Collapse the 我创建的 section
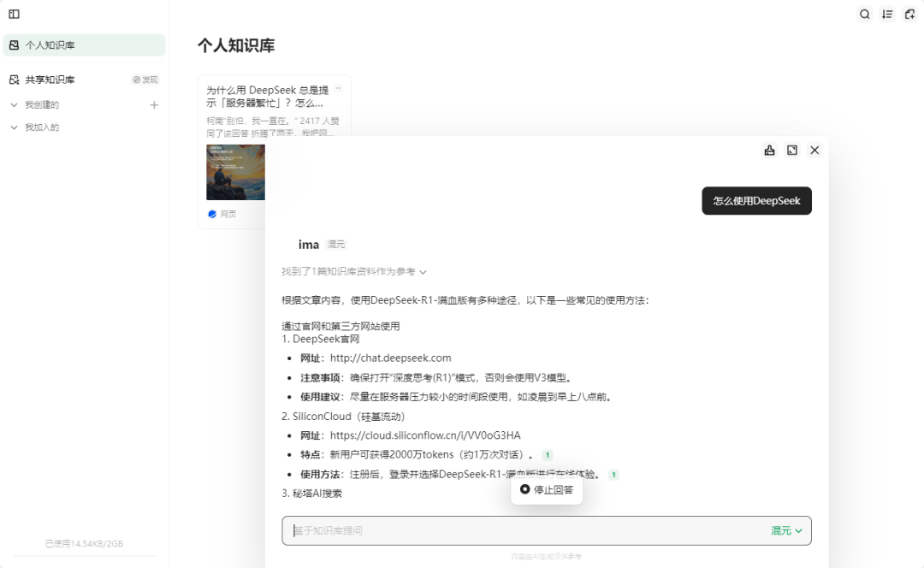The width and height of the screenshot is (924, 568). [15, 105]
